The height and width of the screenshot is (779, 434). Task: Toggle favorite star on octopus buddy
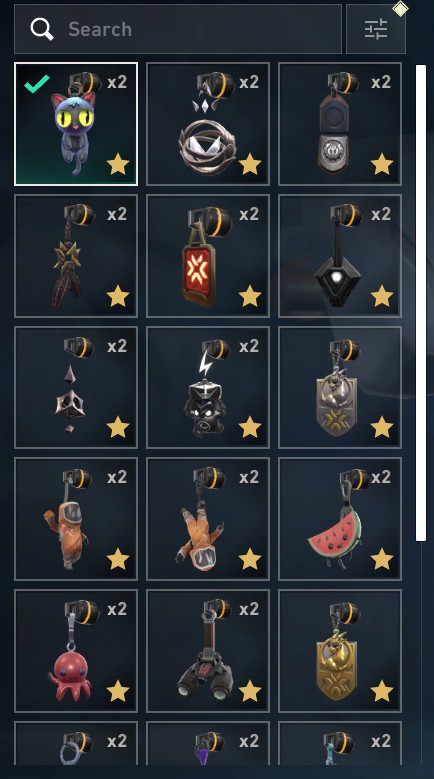click(118, 691)
